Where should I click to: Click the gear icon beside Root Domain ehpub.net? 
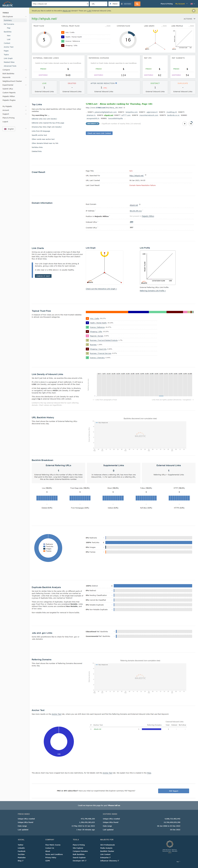(x=140, y=205)
